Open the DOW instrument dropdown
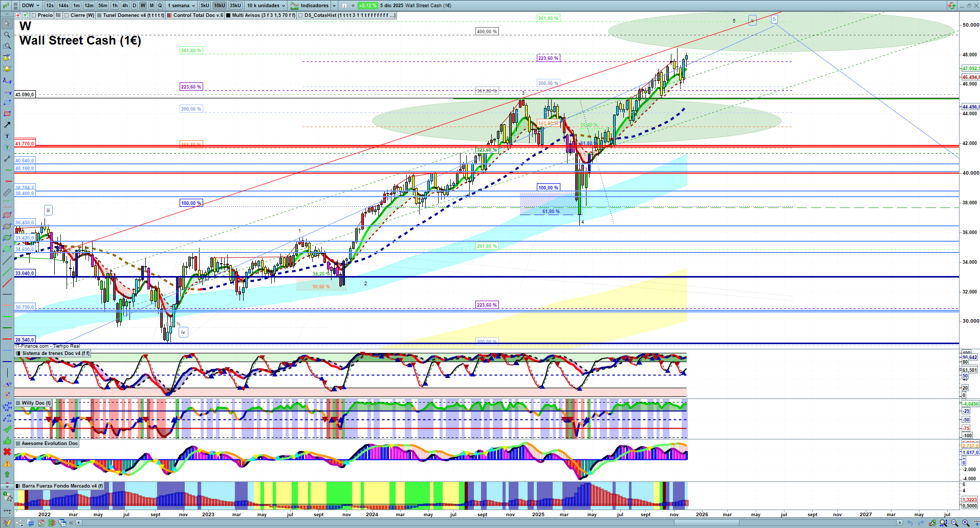This screenshot has height=528, width=980. click(x=31, y=6)
